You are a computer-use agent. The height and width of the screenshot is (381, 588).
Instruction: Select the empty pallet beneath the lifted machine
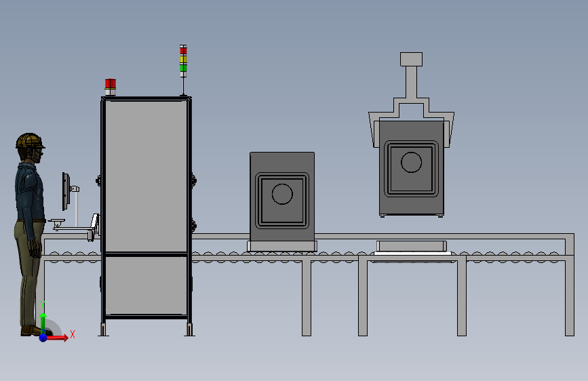pyautogui.click(x=412, y=246)
